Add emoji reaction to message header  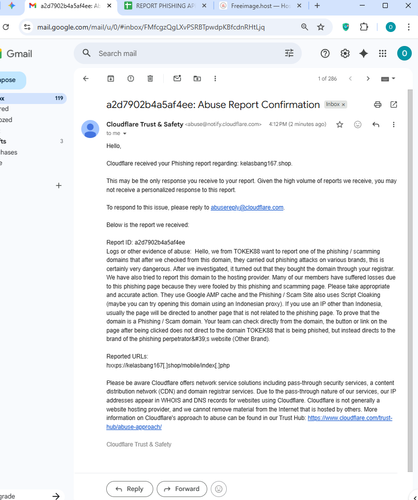pos(358,125)
